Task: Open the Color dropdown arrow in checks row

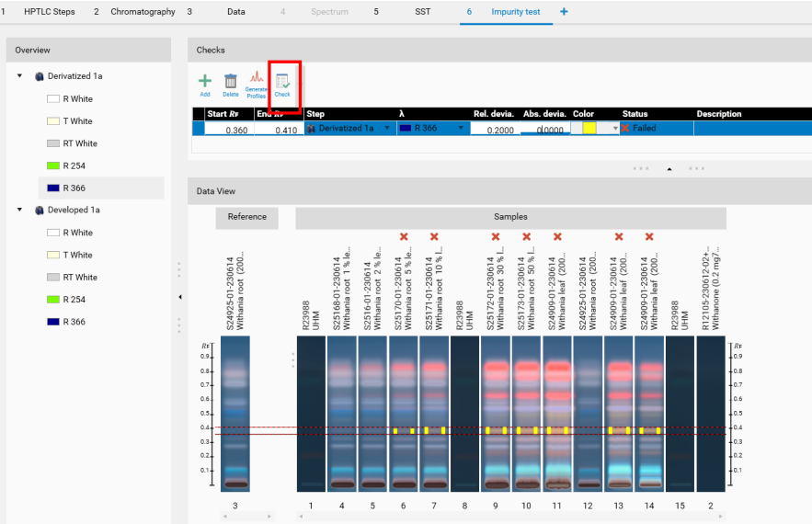Action: (x=614, y=129)
